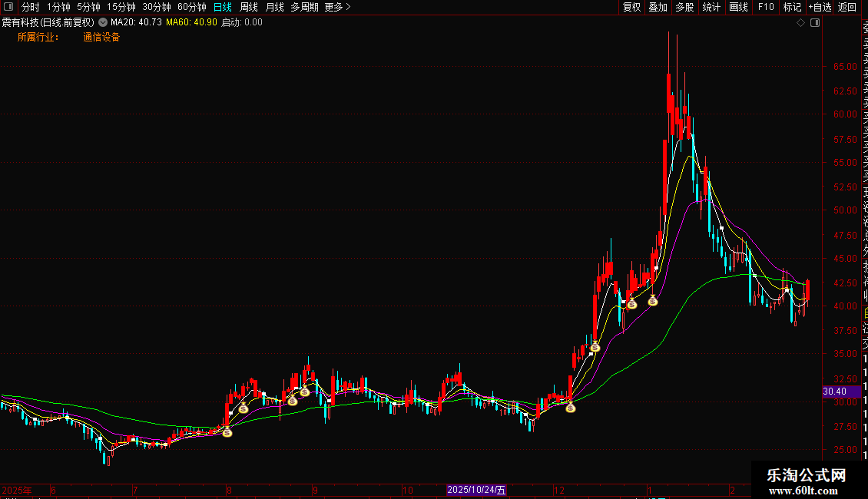Switch to 月线 monthly chart
This screenshot has height=499, width=868.
tap(274, 7)
